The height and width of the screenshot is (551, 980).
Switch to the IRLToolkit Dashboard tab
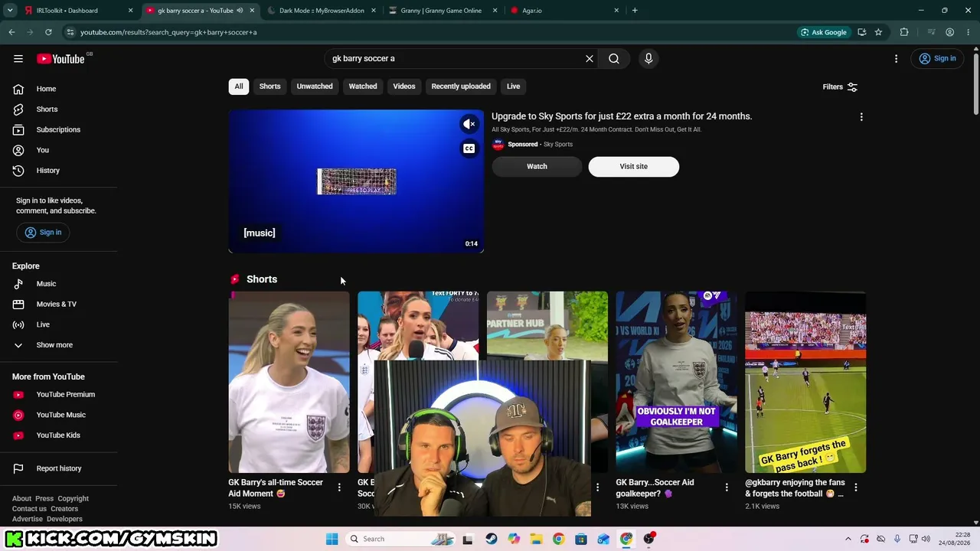(x=77, y=11)
